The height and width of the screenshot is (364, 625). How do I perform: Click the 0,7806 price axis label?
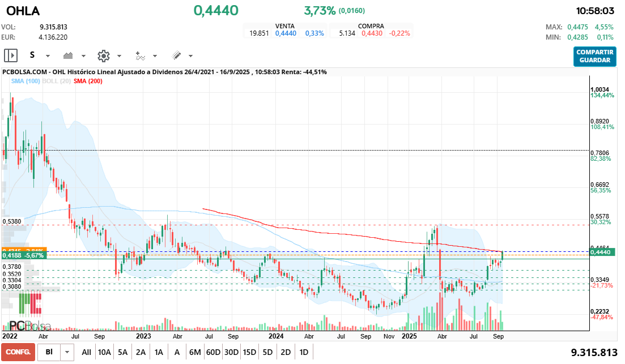click(x=600, y=153)
